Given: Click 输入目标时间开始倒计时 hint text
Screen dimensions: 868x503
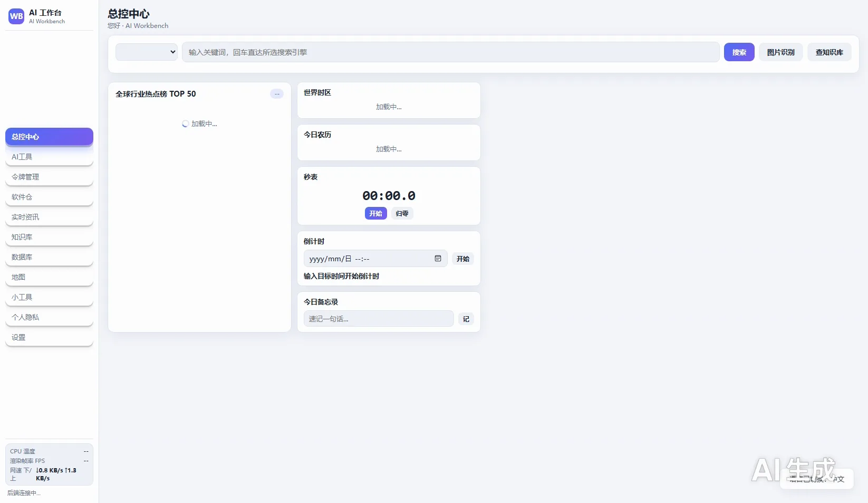Looking at the screenshot, I should click(342, 276).
